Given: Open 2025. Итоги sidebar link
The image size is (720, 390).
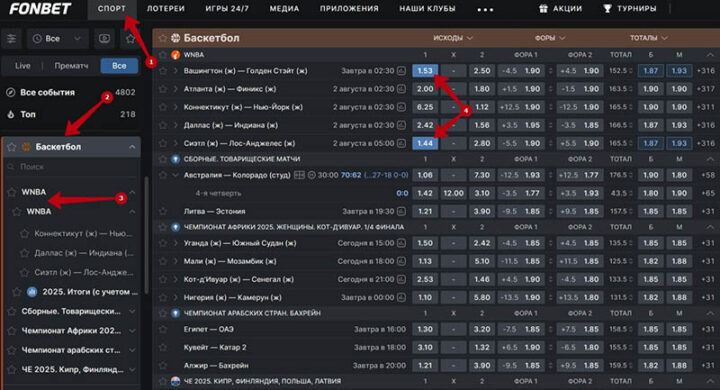Looking at the screenshot, I should point(90,292).
